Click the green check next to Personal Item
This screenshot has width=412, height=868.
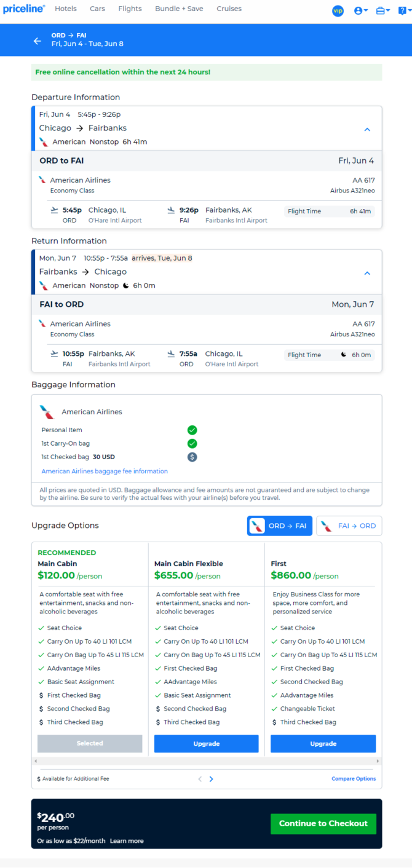point(192,430)
